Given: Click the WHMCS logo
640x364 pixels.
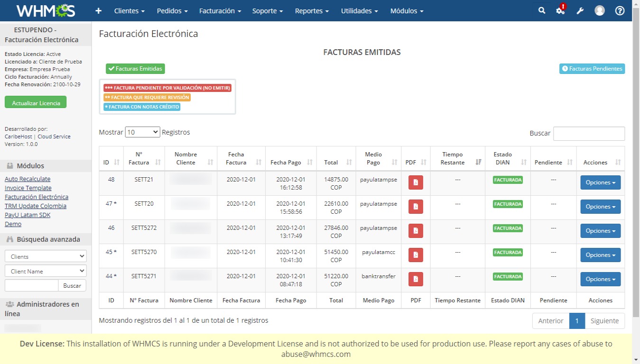Looking at the screenshot, I should pyautogui.click(x=46, y=10).
